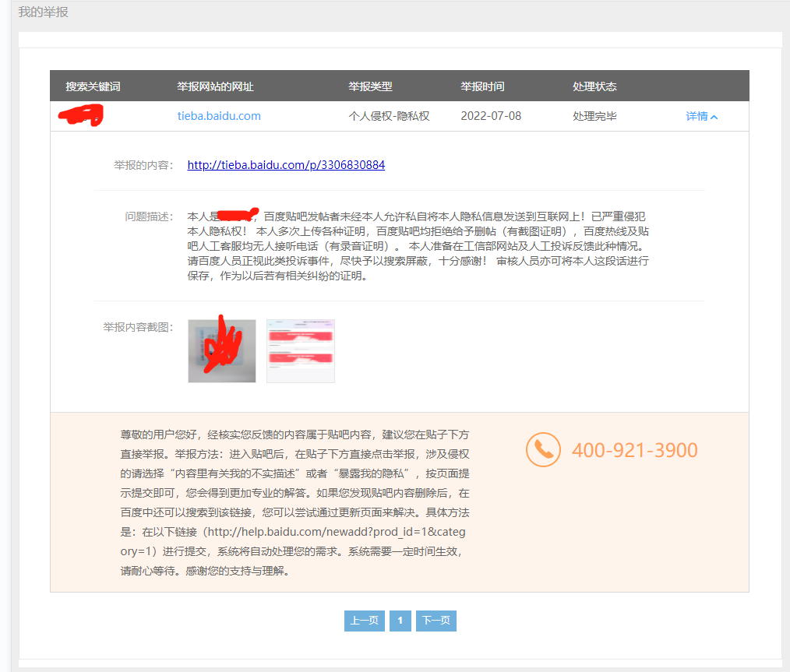Viewport: 790px width, 672px height.
Task: Select page number 1 in pagination
Action: [x=400, y=621]
